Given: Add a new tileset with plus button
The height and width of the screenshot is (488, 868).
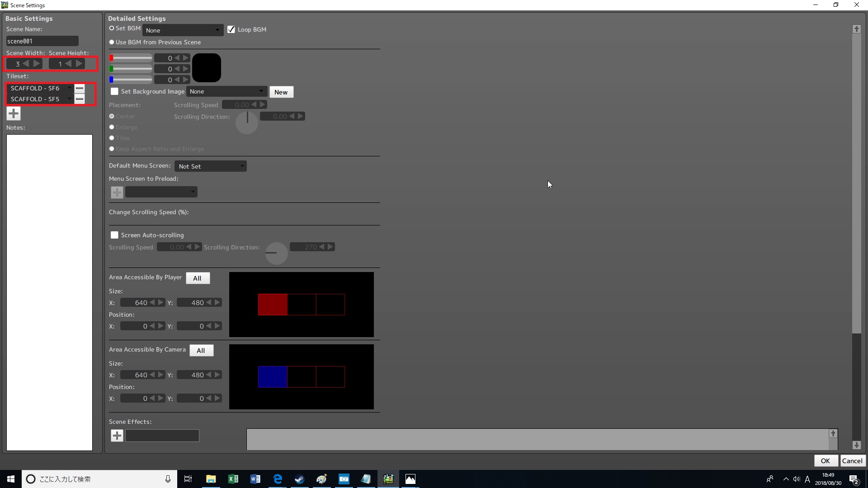Looking at the screenshot, I should coord(14,113).
